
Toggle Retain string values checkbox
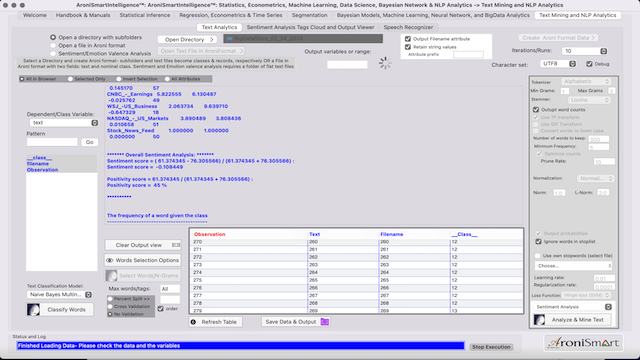pyautogui.click(x=408, y=47)
